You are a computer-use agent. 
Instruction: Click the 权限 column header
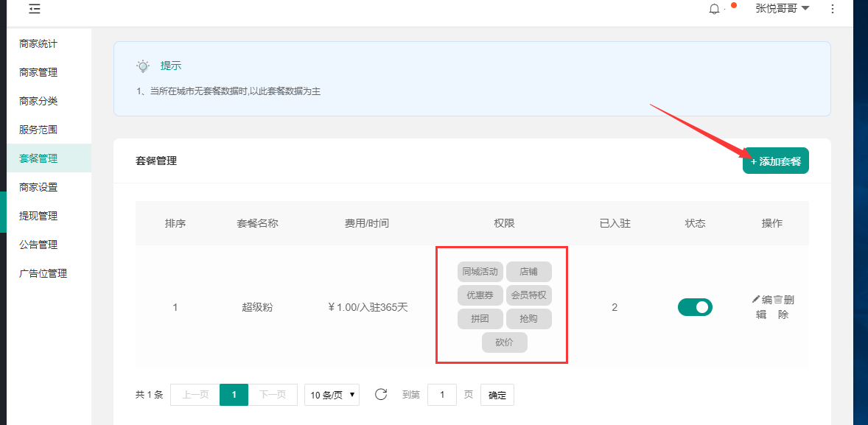[504, 224]
